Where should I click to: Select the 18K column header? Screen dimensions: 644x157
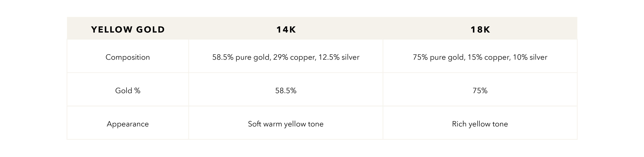[x=480, y=29]
